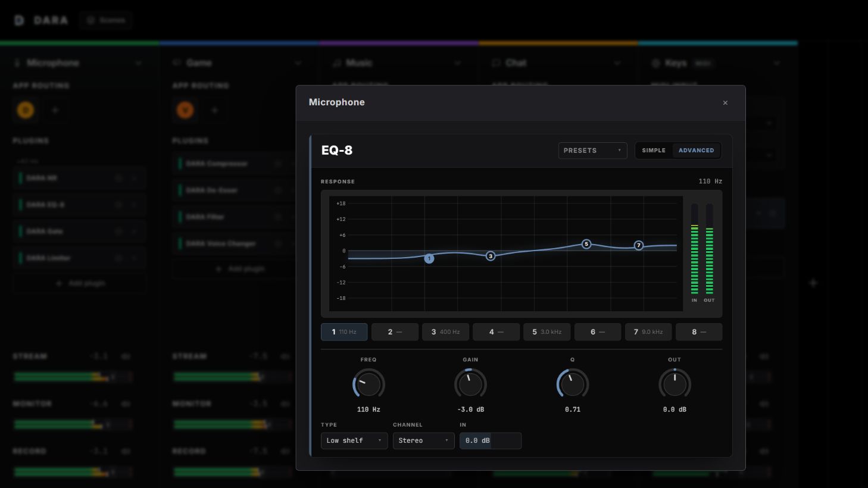Click the OUT knob
The height and width of the screenshot is (488, 868).
[x=675, y=384]
